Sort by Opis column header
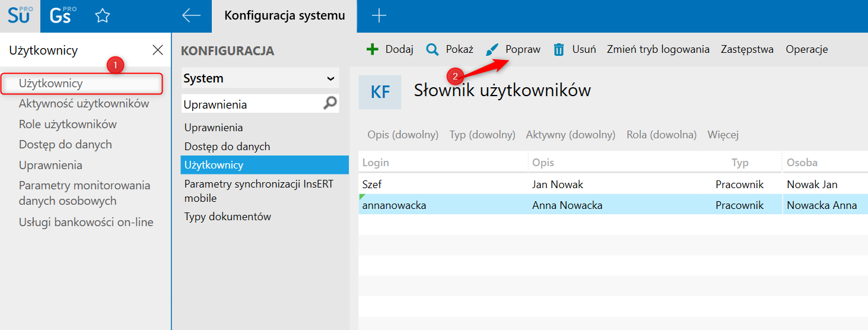868x330 pixels. (x=543, y=162)
